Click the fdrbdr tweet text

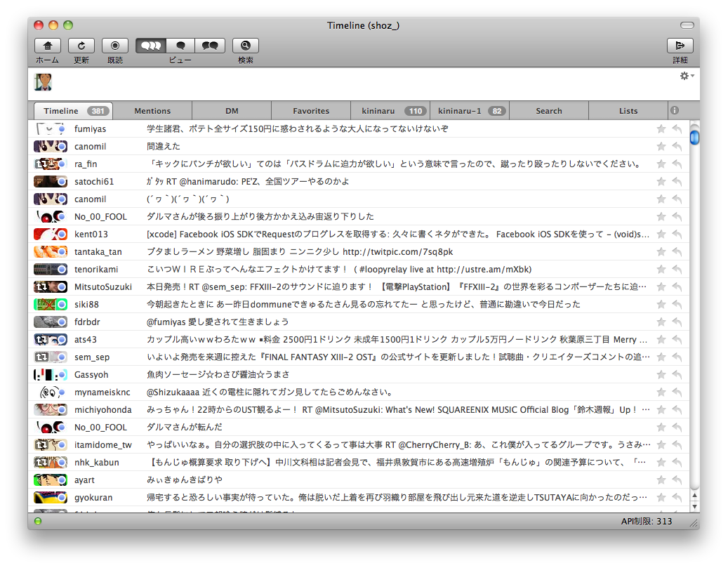218,322
